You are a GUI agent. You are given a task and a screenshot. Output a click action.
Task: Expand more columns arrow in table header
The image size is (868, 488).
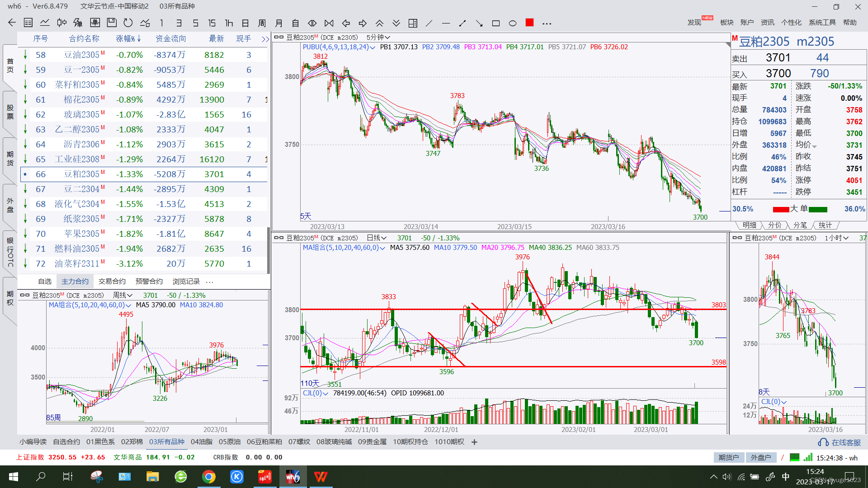(x=265, y=39)
